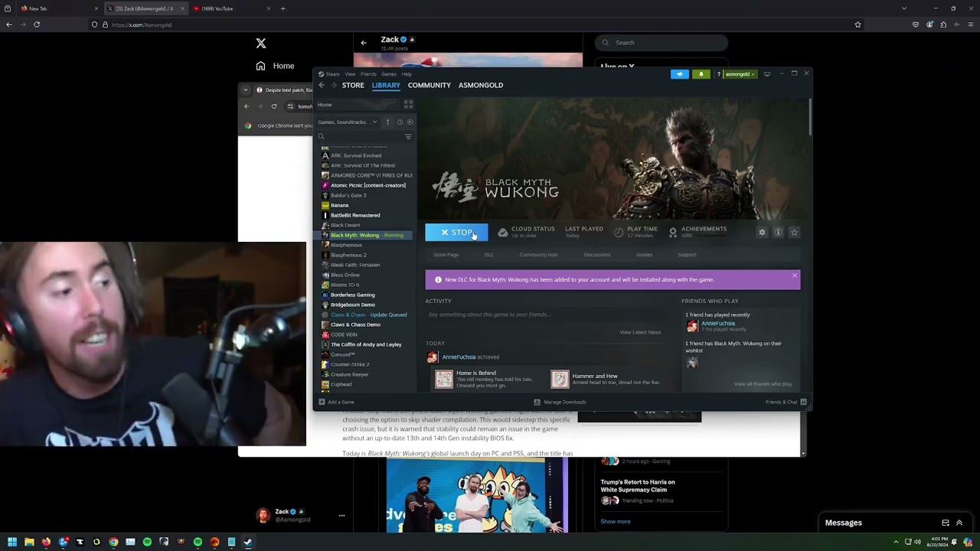Open Steam announcements megaphone icon
Viewport: 980px width, 551px height.
tap(680, 74)
